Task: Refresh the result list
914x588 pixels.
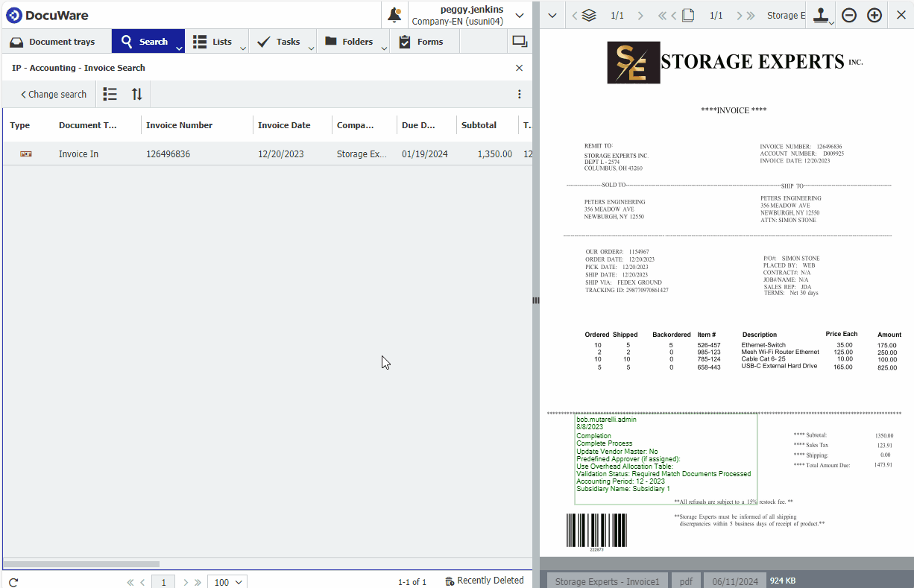Action: click(x=13, y=582)
